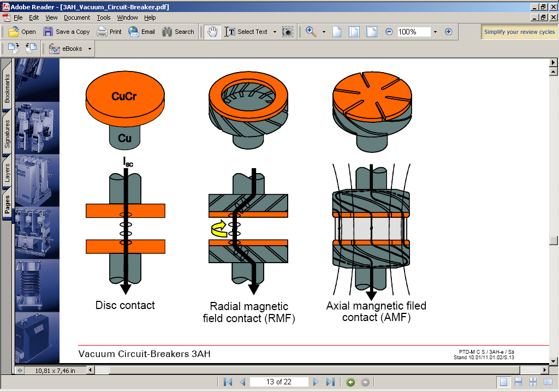Click the 13 of 22 page field

coord(279,382)
